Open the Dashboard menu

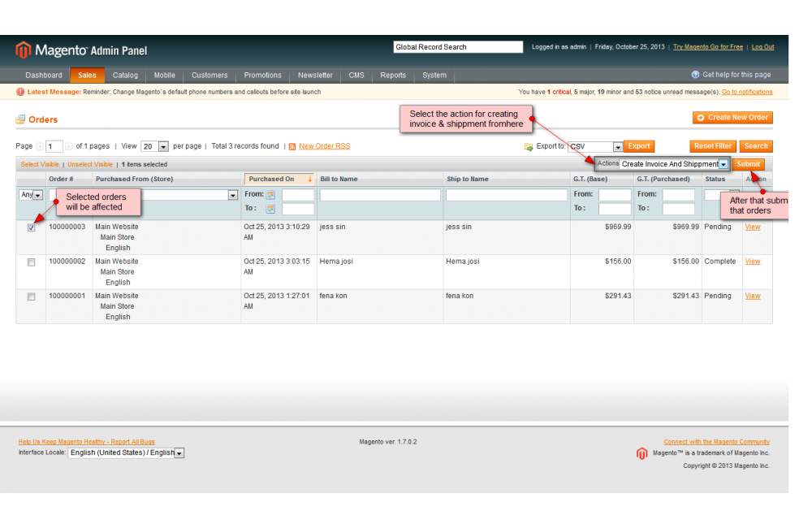(44, 75)
